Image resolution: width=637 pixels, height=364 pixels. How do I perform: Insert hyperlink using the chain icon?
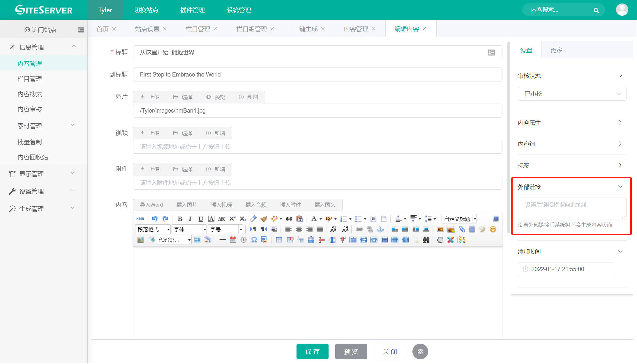click(359, 229)
